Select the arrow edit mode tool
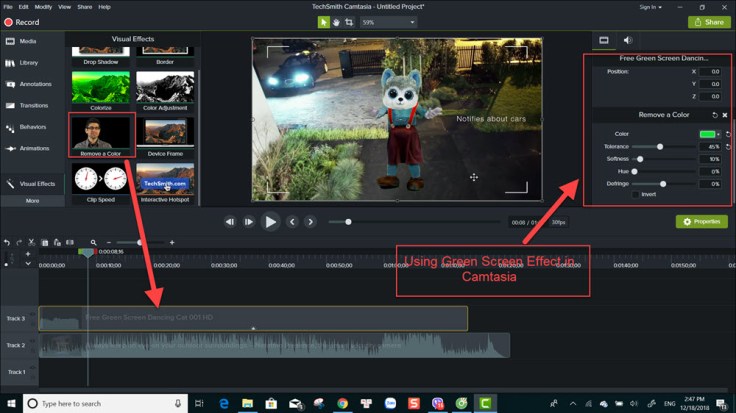Screen dimensions: 736x413 pos(323,22)
